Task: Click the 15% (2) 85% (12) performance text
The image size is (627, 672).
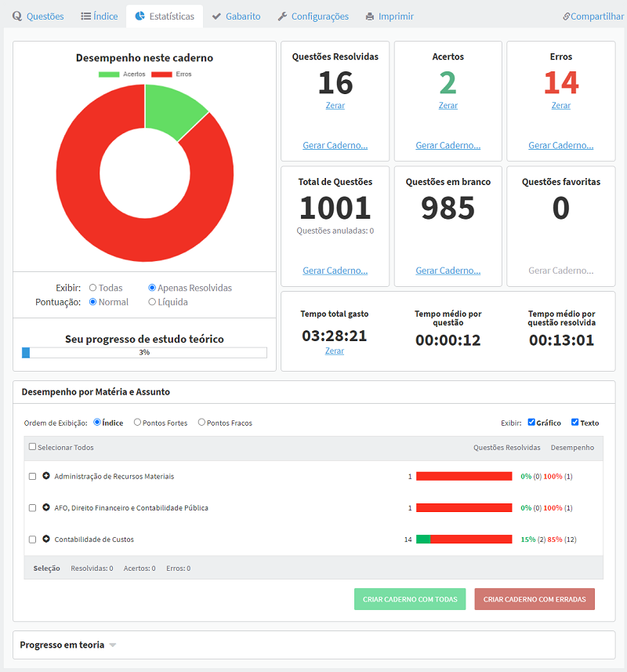Action: pyautogui.click(x=549, y=539)
